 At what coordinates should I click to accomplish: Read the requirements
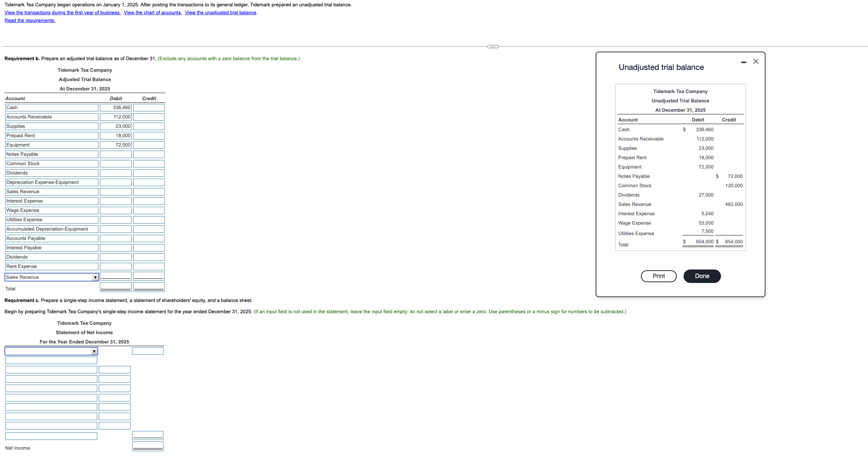pos(30,20)
